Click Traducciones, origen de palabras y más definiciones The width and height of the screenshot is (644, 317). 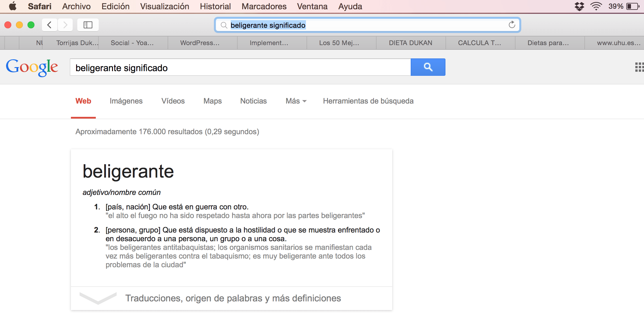[x=233, y=298]
